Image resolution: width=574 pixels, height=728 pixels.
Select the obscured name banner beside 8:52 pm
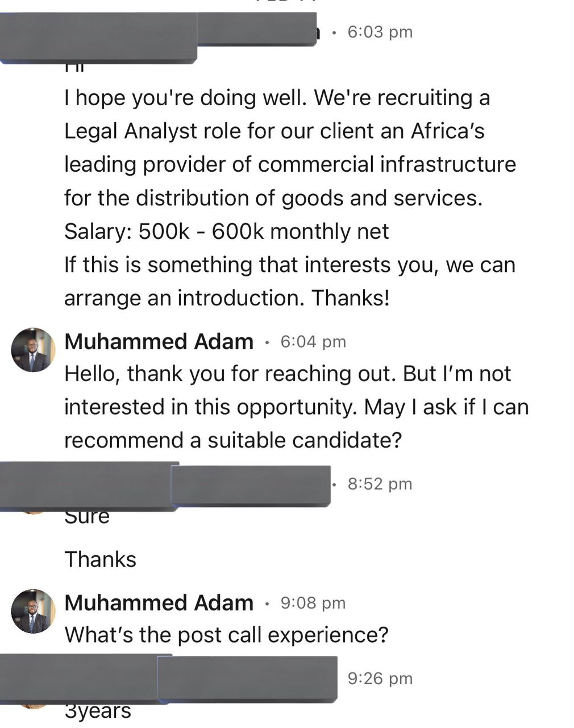(250, 486)
